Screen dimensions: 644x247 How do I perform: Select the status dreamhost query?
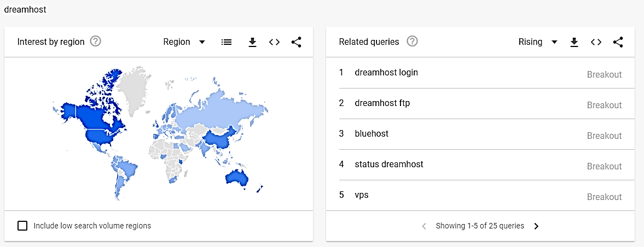coord(388,164)
